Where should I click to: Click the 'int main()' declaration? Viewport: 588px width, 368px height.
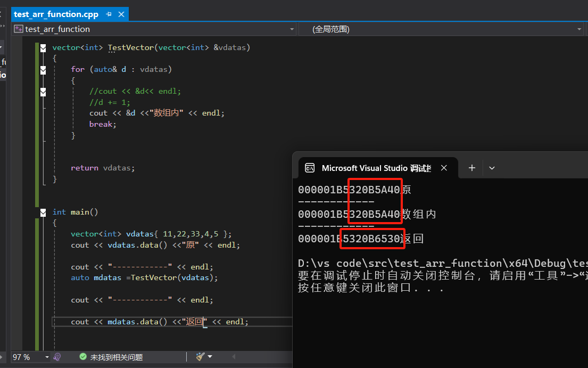point(75,212)
